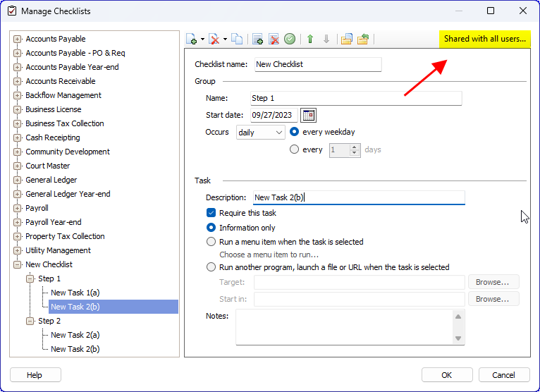Click the delete icon with red X
Screen dimensions: 540x392
click(215, 39)
